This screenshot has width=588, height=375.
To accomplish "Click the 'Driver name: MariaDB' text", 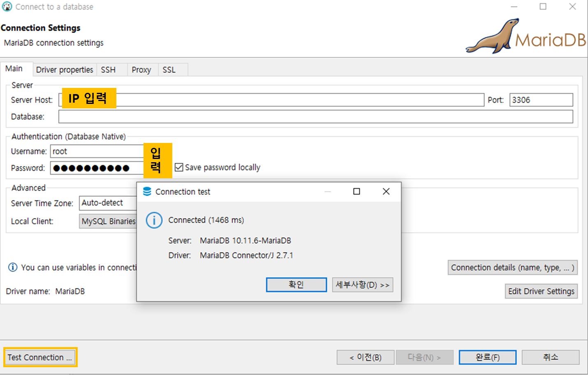I will 45,291.
